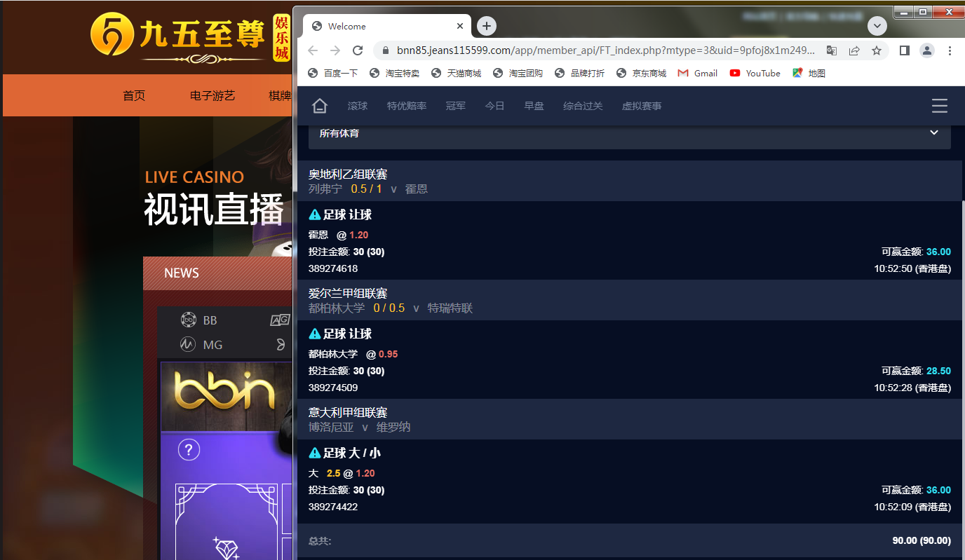Switch to the 今日 tab
965x560 pixels.
click(495, 106)
